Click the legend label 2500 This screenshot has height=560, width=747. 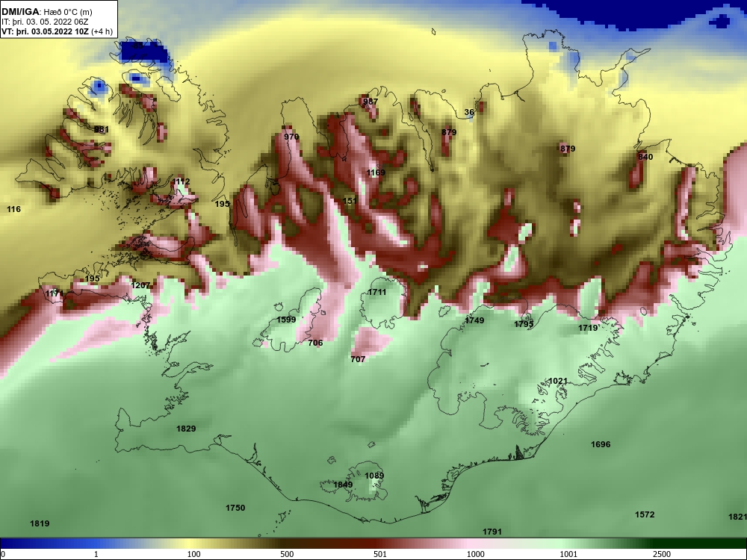click(662, 554)
